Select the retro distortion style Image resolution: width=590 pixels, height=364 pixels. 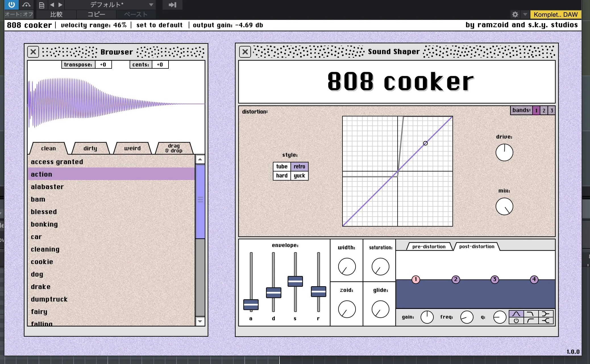point(299,166)
